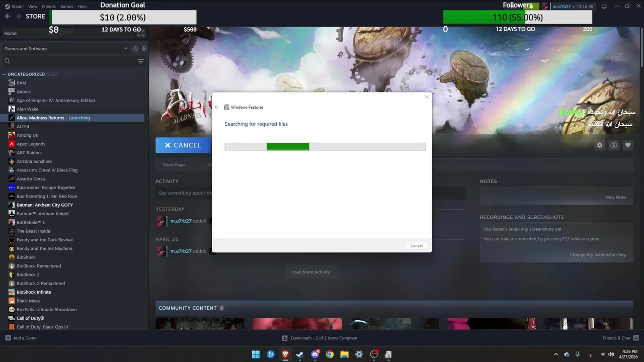Select Aeonic game icon
The image size is (644, 362).
tap(12, 92)
